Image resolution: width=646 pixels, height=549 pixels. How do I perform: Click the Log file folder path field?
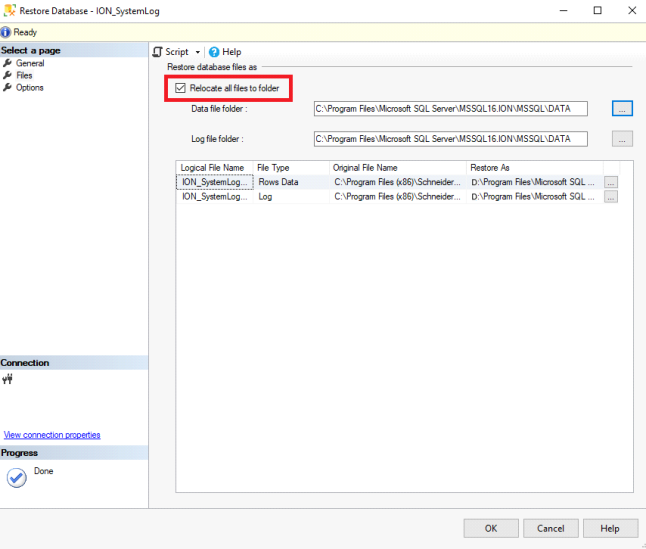(x=451, y=139)
